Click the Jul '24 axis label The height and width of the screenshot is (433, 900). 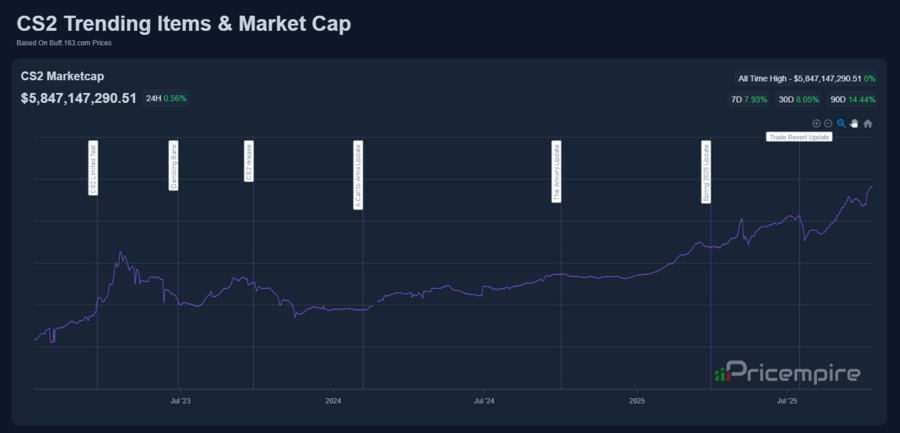[x=483, y=401]
